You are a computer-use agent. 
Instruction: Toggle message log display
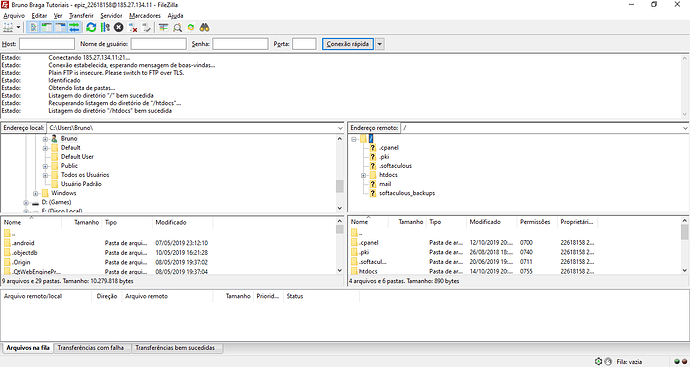point(33,28)
